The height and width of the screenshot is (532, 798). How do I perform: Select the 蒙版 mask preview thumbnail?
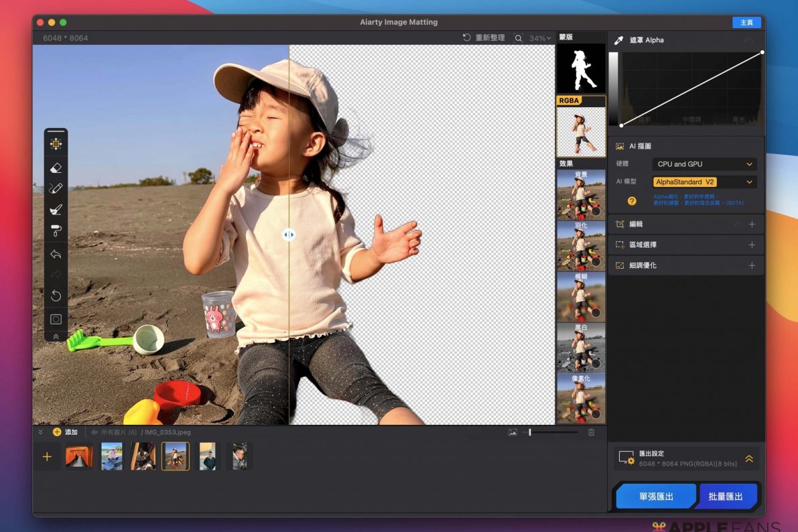tap(580, 68)
